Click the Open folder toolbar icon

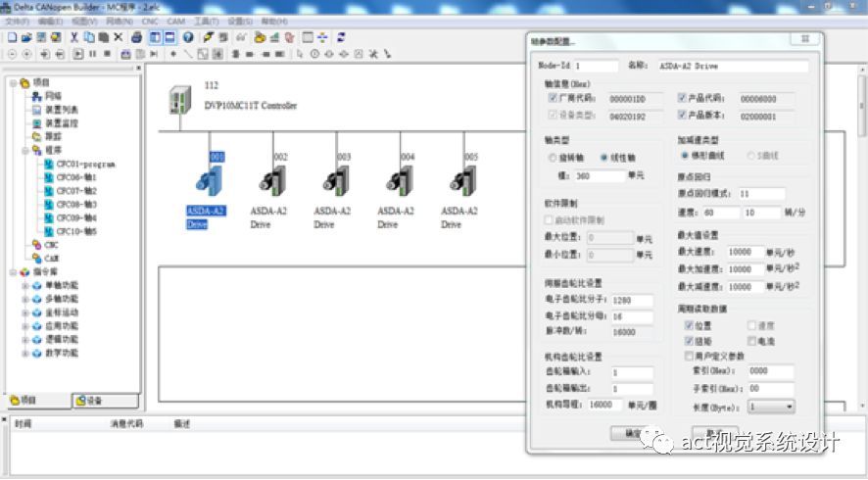point(26,37)
